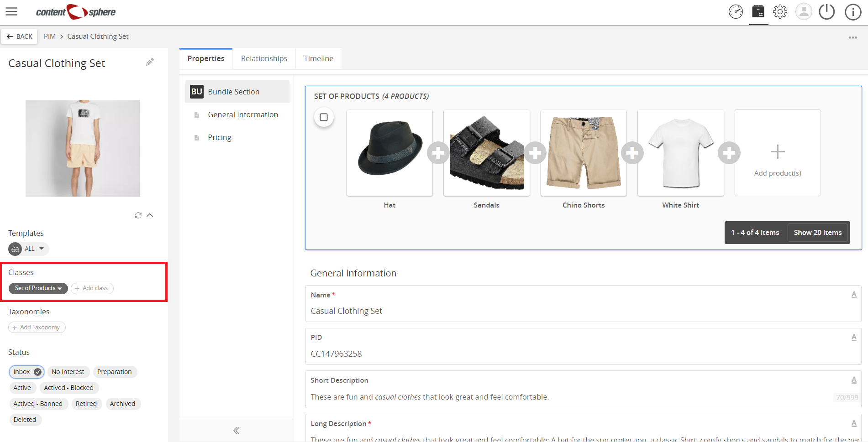Collapse the sidebar with double chevron
Image resolution: width=868 pixels, height=442 pixels.
237,431
